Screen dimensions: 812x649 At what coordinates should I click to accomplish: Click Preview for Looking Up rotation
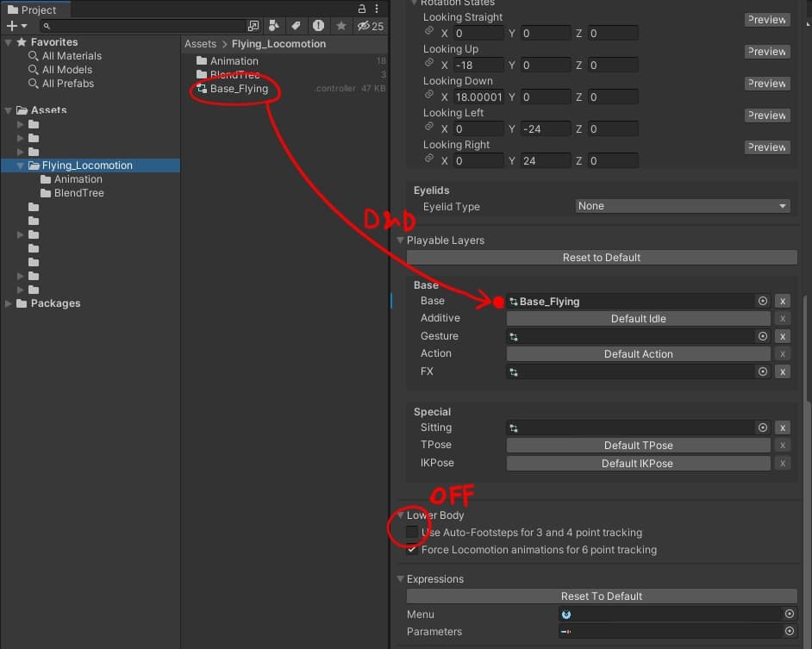766,52
